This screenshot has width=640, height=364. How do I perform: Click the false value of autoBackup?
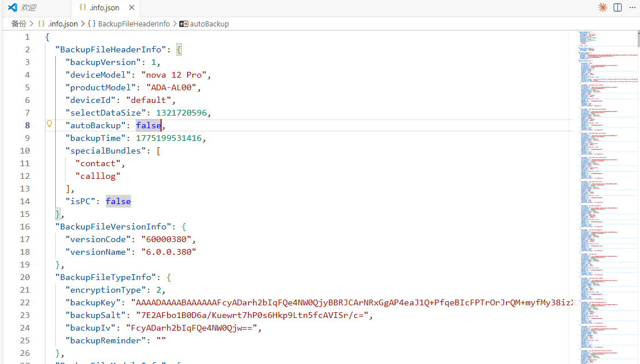pyautogui.click(x=148, y=125)
